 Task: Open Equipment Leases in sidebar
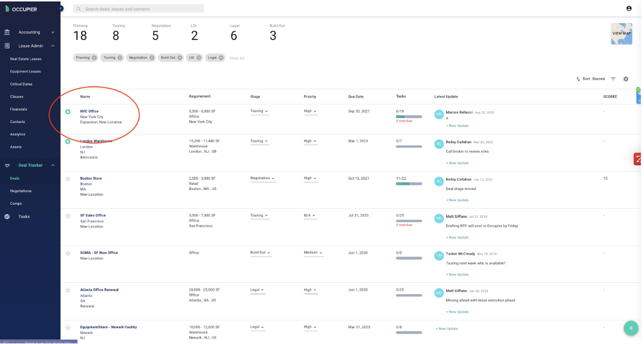25,71
